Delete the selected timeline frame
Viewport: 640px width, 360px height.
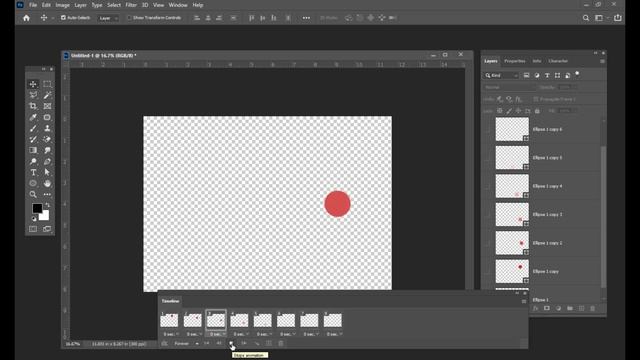tap(281, 343)
